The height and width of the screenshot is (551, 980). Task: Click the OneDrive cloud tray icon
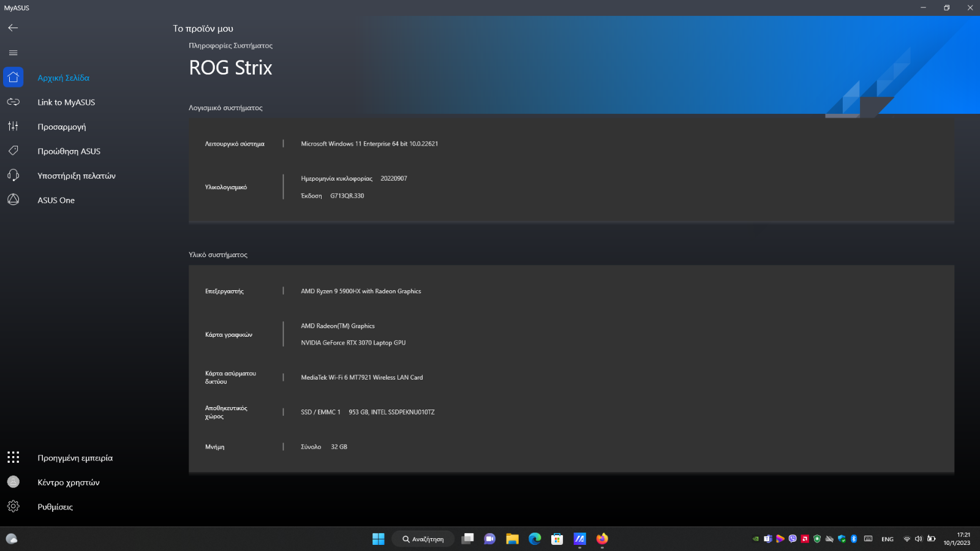829,539
